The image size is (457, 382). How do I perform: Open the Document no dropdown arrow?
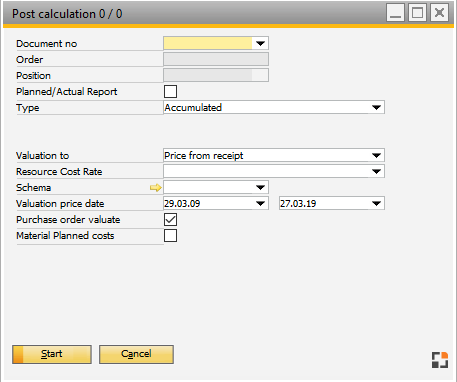260,43
